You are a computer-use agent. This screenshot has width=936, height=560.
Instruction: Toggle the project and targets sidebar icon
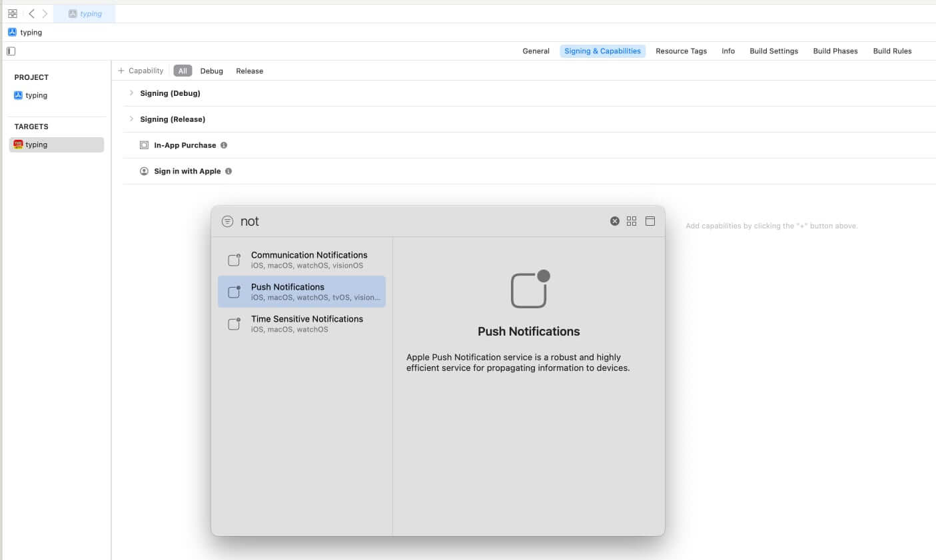click(11, 51)
